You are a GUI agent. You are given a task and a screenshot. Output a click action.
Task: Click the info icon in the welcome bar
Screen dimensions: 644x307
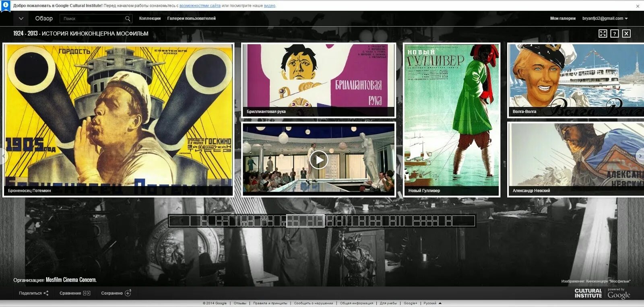pos(6,5)
